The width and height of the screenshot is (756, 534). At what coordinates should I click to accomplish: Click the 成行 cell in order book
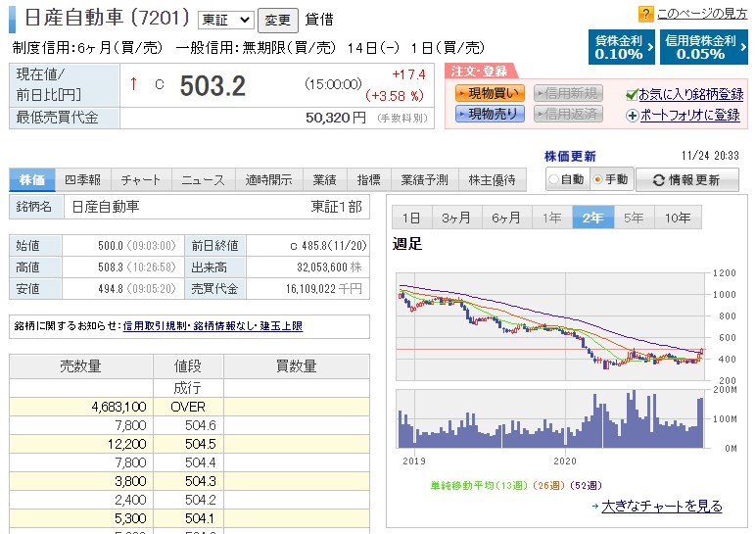pos(188,388)
